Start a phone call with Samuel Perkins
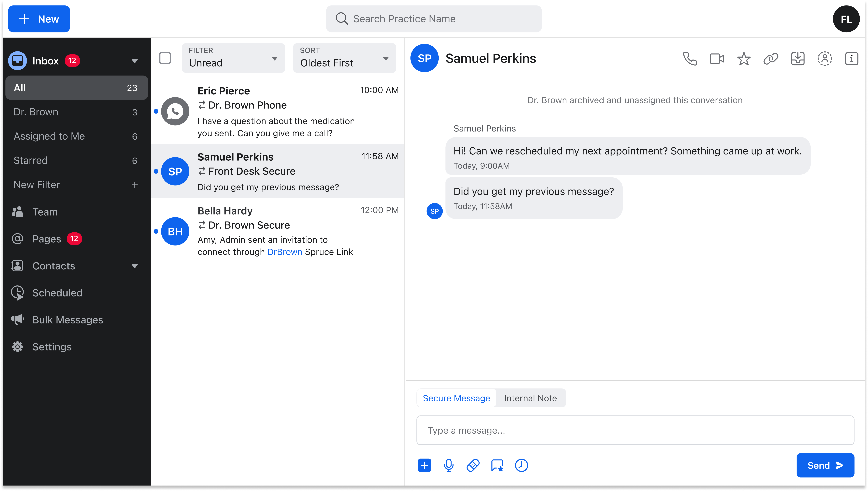 [x=690, y=59]
